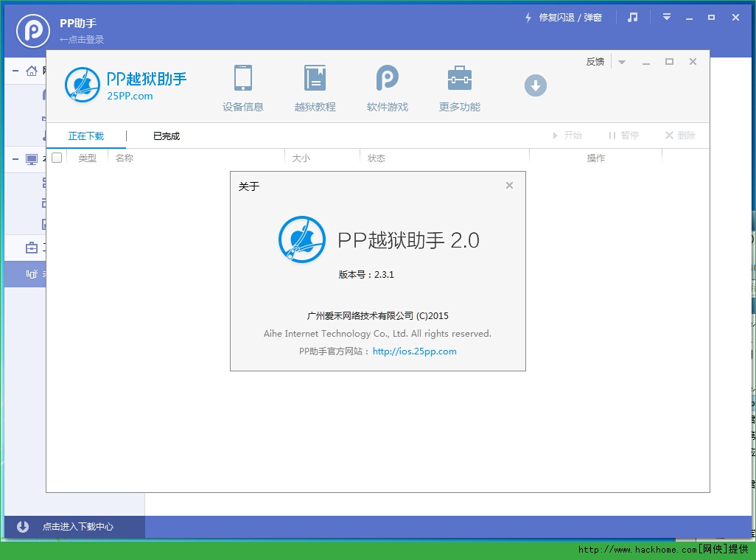Image resolution: width=756 pixels, height=560 pixels.
Task: Click the PP助手 round logo in main window
Action: coord(32,31)
